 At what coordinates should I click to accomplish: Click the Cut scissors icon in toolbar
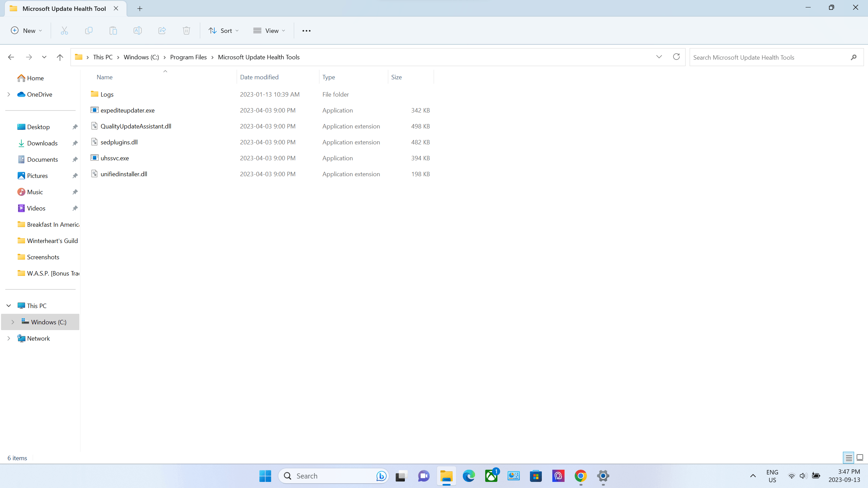click(64, 30)
